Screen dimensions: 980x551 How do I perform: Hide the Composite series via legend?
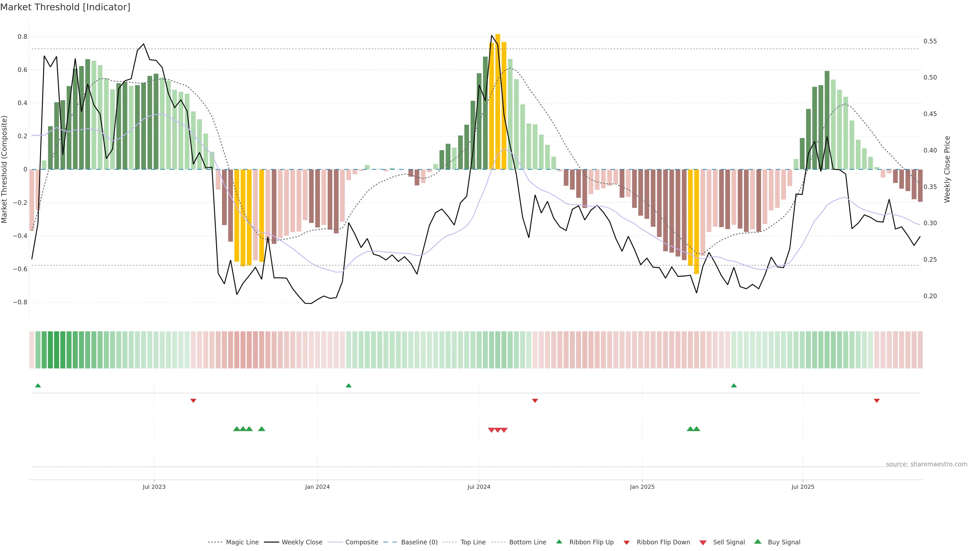[x=361, y=542]
